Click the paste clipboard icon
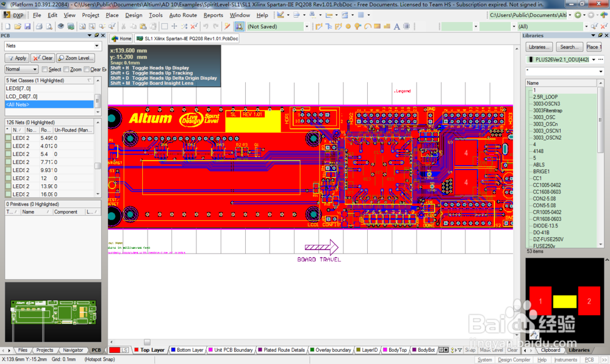610x364 pixels. (143, 26)
